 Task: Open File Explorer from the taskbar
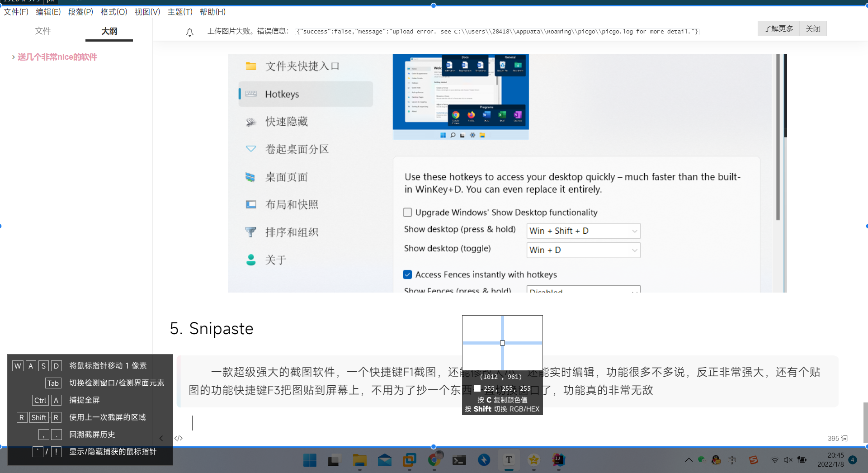tap(360, 460)
